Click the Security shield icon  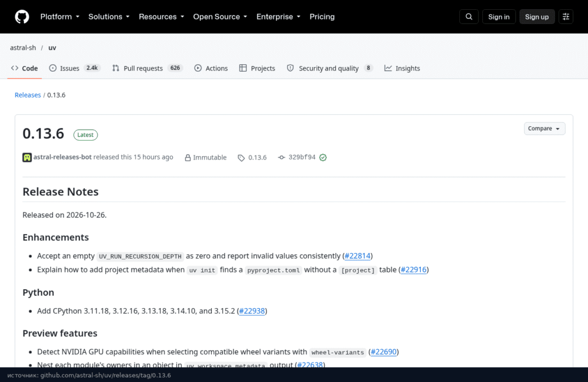(290, 68)
